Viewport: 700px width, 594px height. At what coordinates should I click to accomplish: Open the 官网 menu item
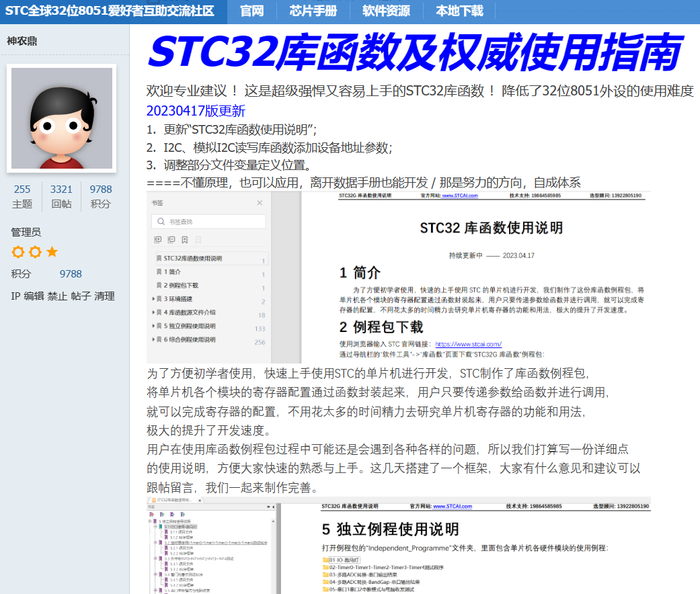pos(251,11)
